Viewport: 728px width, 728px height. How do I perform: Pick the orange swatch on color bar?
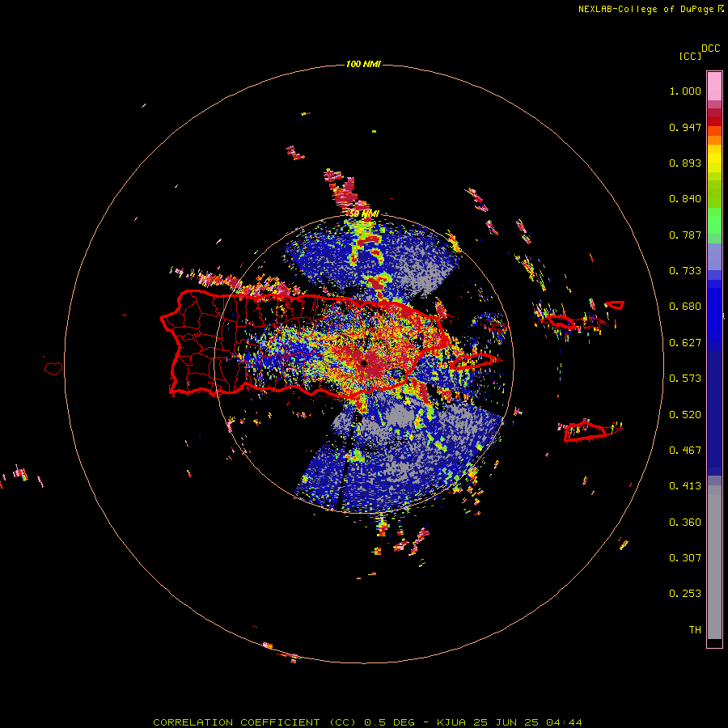coord(714,140)
